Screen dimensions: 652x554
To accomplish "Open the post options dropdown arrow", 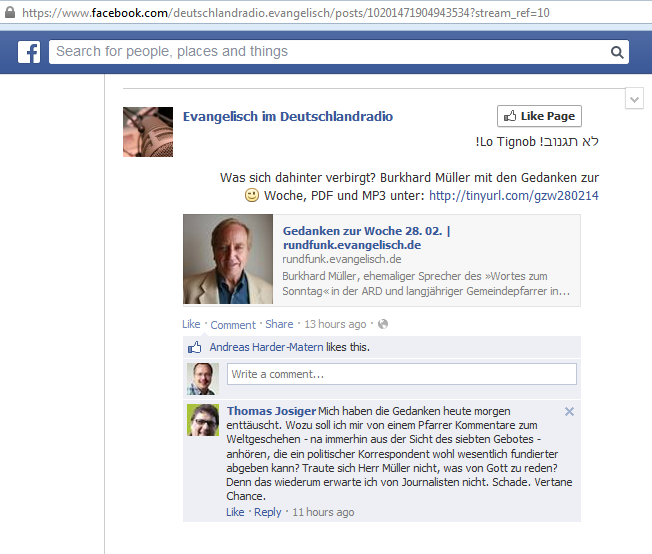I will click(634, 99).
